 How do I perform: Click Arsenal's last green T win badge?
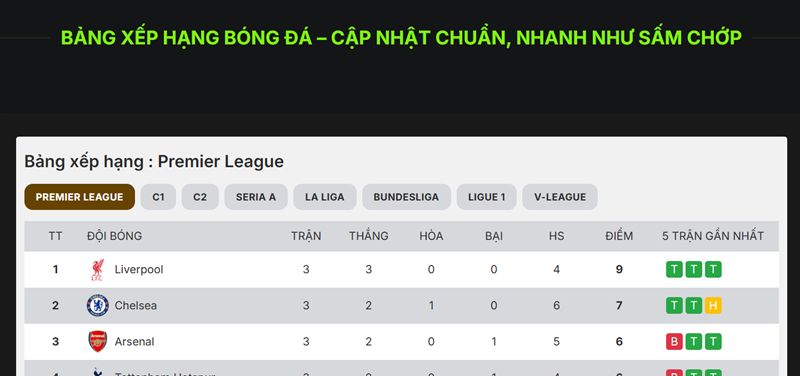pyautogui.click(x=713, y=341)
